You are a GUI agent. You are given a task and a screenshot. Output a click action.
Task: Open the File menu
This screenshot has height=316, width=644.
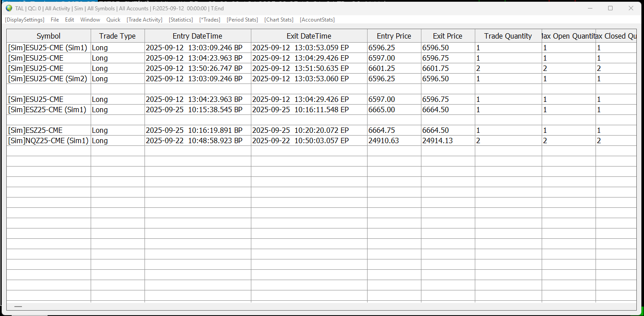click(x=55, y=20)
